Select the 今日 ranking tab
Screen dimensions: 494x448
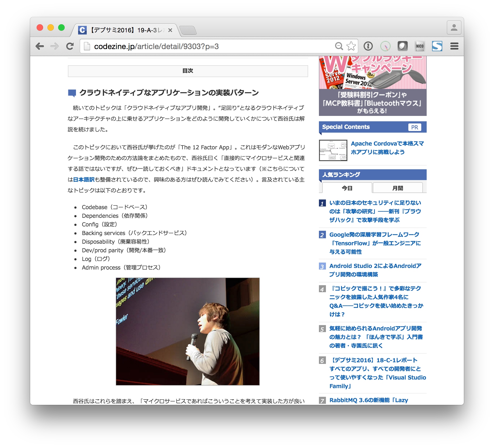coord(347,188)
